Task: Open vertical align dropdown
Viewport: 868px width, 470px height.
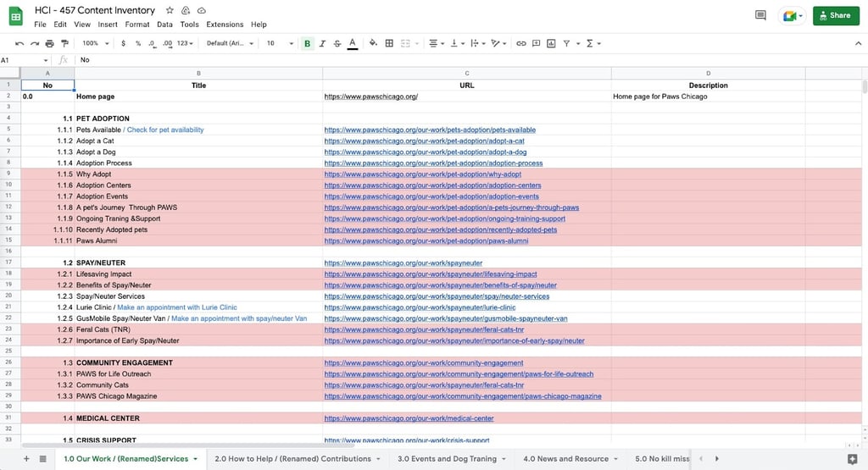Action: (x=457, y=43)
